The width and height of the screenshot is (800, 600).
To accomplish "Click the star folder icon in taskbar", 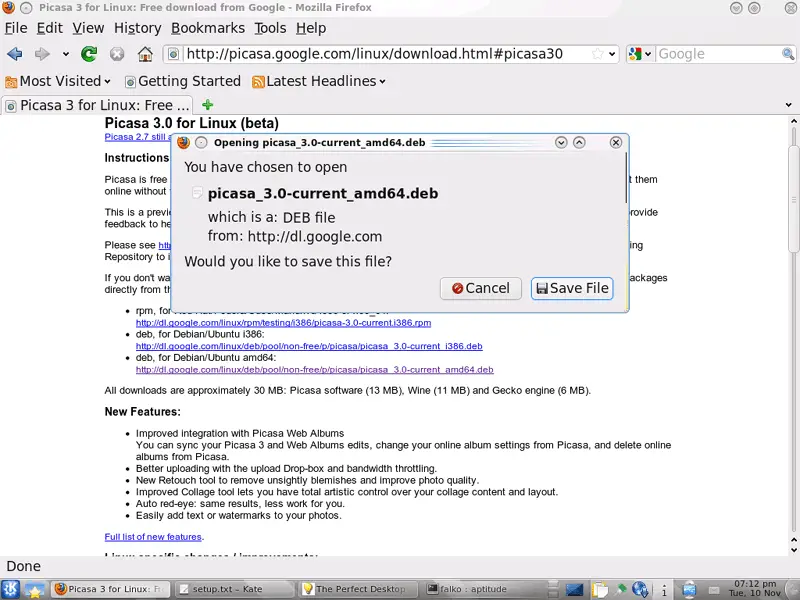I will 34,590.
